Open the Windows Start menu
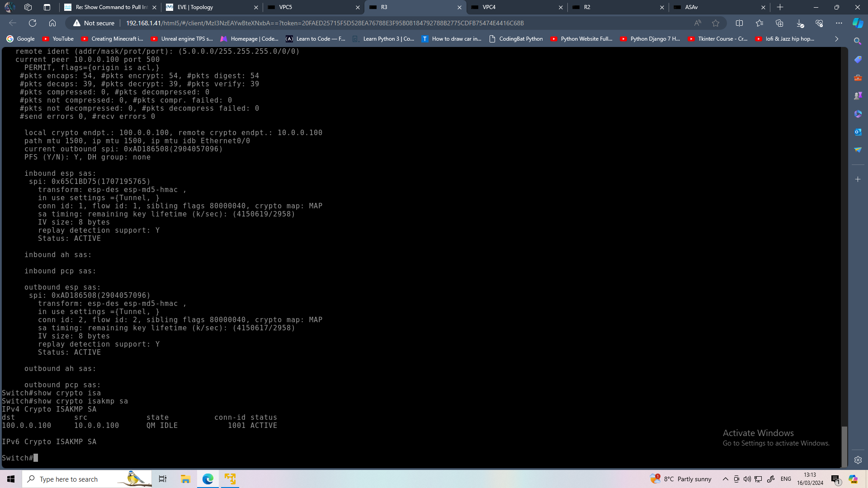Screen dimensions: 868x488 [11, 479]
